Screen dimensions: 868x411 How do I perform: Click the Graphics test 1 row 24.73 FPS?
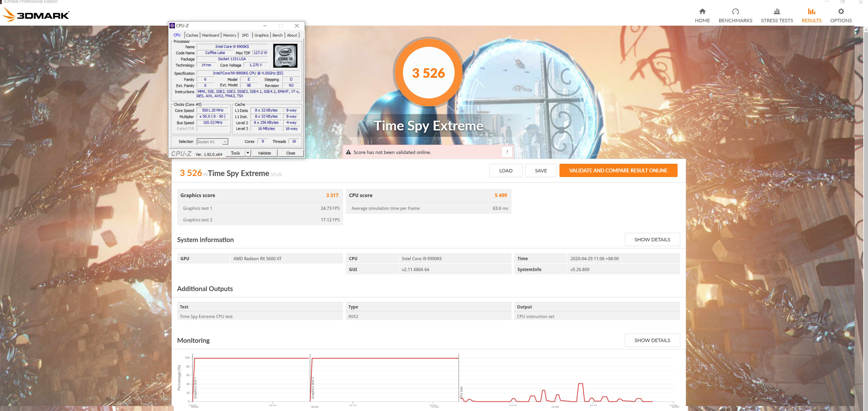click(260, 208)
